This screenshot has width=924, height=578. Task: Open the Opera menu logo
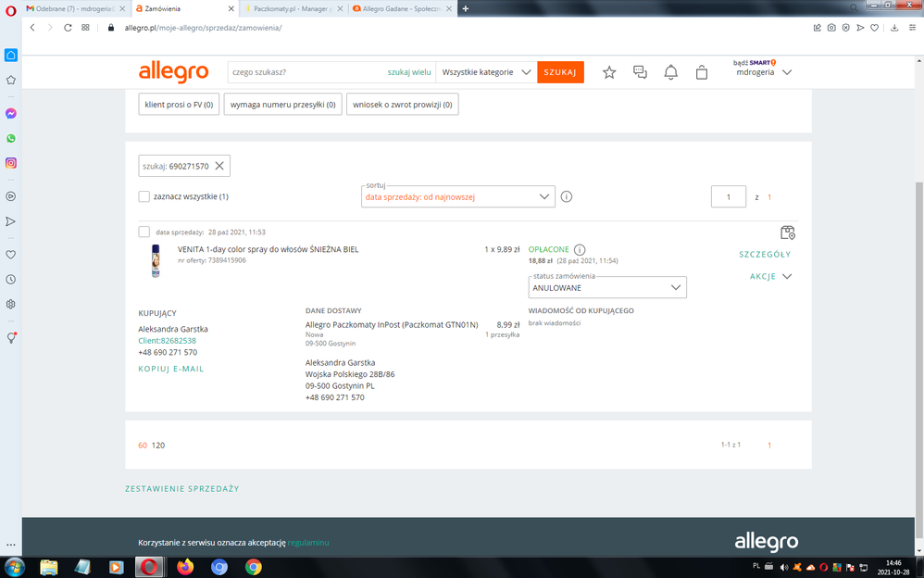click(10, 10)
